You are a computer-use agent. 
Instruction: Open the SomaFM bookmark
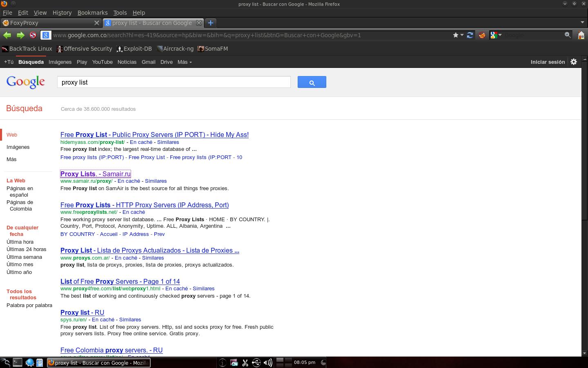click(213, 49)
